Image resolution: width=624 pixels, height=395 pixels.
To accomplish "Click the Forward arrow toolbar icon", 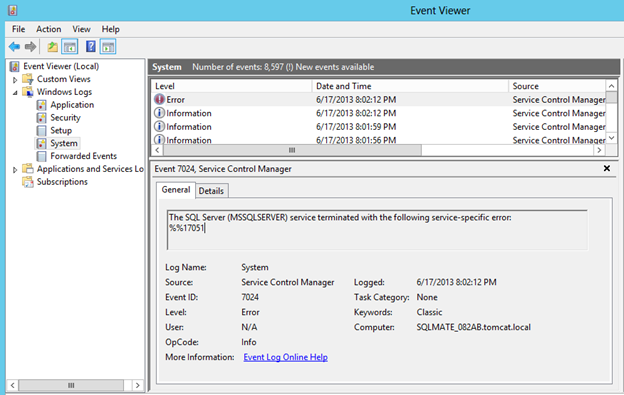I will 30,47.
